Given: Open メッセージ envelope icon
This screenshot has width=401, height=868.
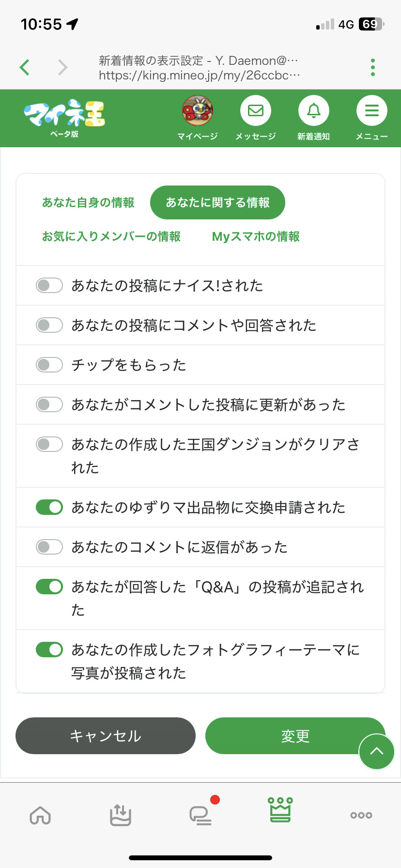Looking at the screenshot, I should [255, 111].
